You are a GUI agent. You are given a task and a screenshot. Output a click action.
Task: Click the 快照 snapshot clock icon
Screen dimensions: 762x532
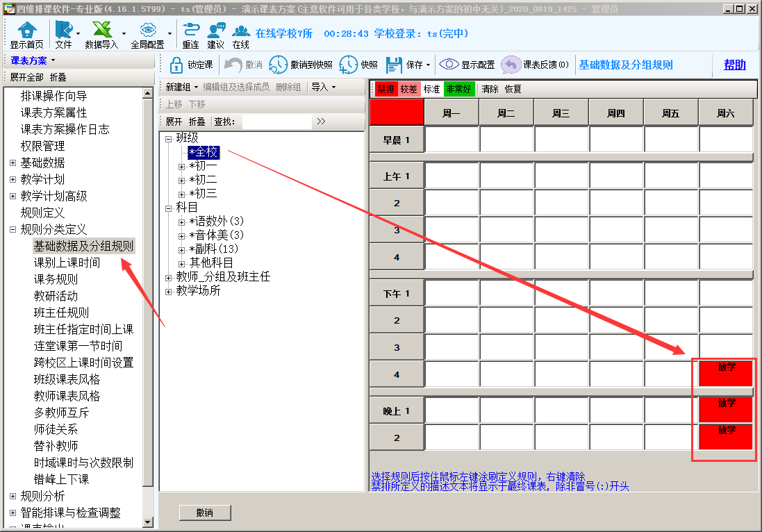349,65
